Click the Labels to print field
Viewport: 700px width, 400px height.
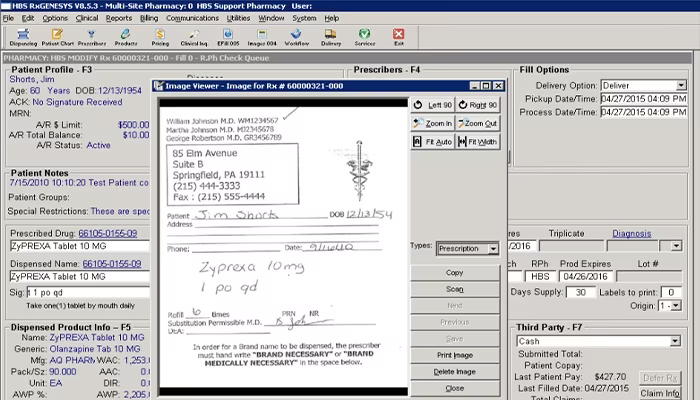pyautogui.click(x=671, y=292)
